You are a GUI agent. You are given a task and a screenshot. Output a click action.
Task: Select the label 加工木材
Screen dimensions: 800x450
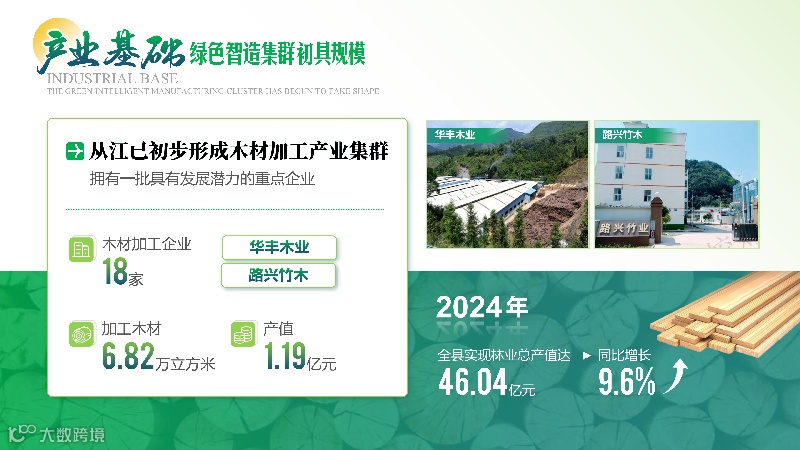132,329
